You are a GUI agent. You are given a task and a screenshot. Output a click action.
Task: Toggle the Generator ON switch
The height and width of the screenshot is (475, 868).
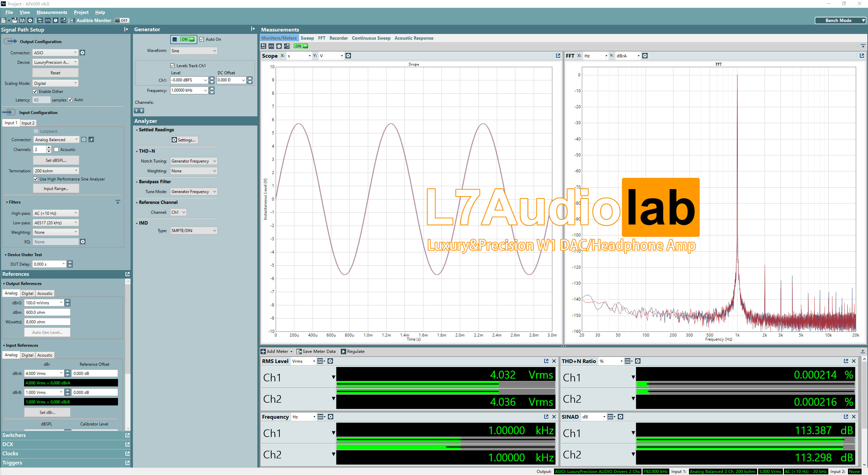(183, 39)
